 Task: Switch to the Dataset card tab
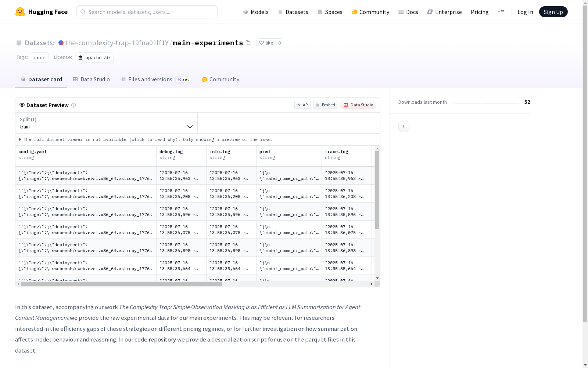41,79
